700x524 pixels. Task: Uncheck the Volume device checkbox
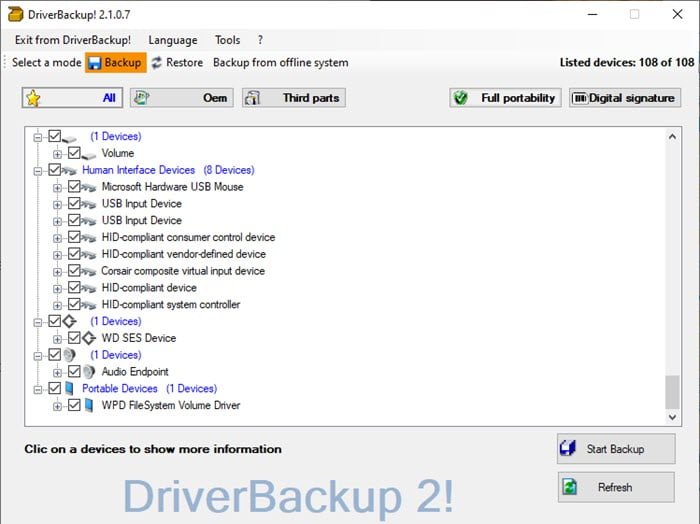pyautogui.click(x=74, y=153)
